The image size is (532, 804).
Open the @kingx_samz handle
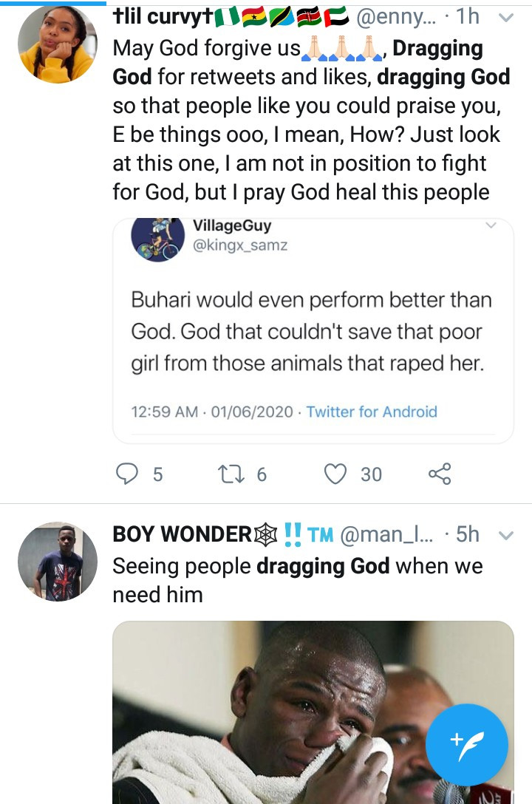pyautogui.click(x=239, y=245)
